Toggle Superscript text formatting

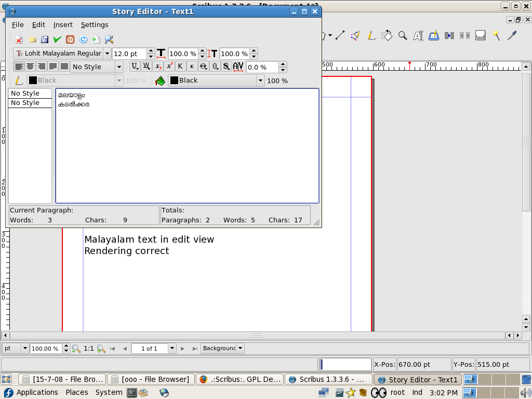tap(169, 66)
